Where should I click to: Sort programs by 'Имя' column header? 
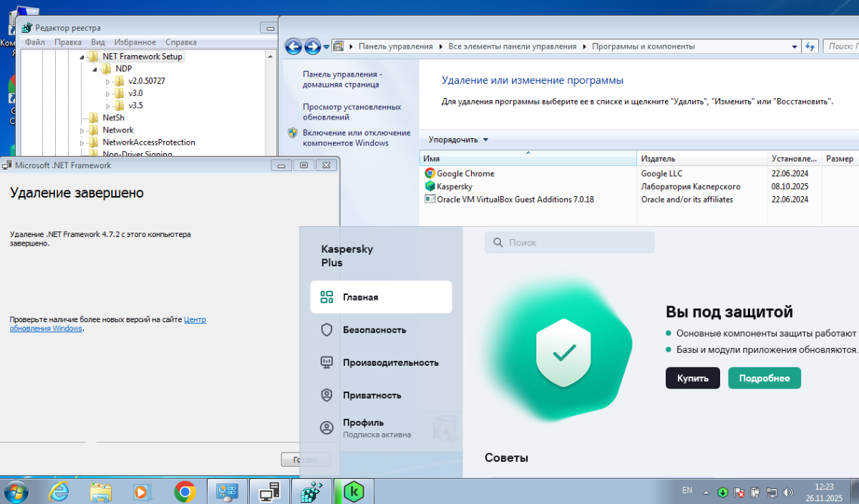tap(528, 159)
